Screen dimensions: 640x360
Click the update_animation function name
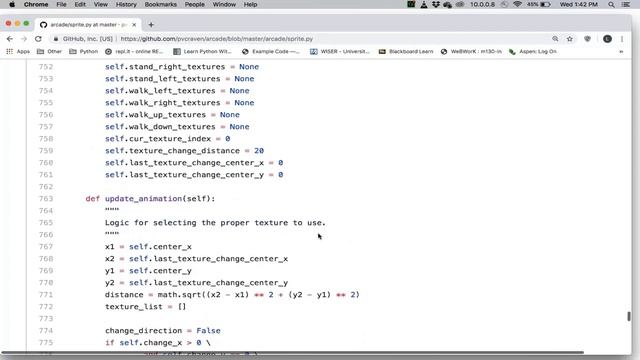pyautogui.click(x=143, y=199)
